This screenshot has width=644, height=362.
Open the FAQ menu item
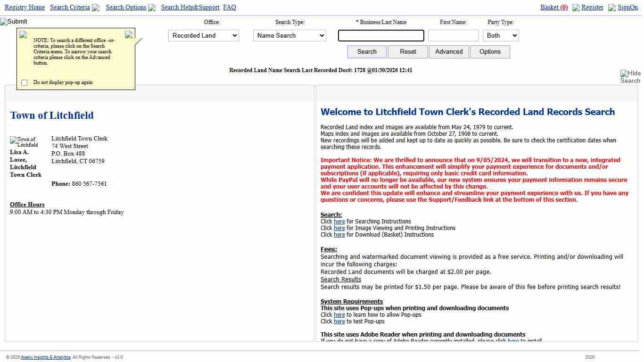click(230, 8)
